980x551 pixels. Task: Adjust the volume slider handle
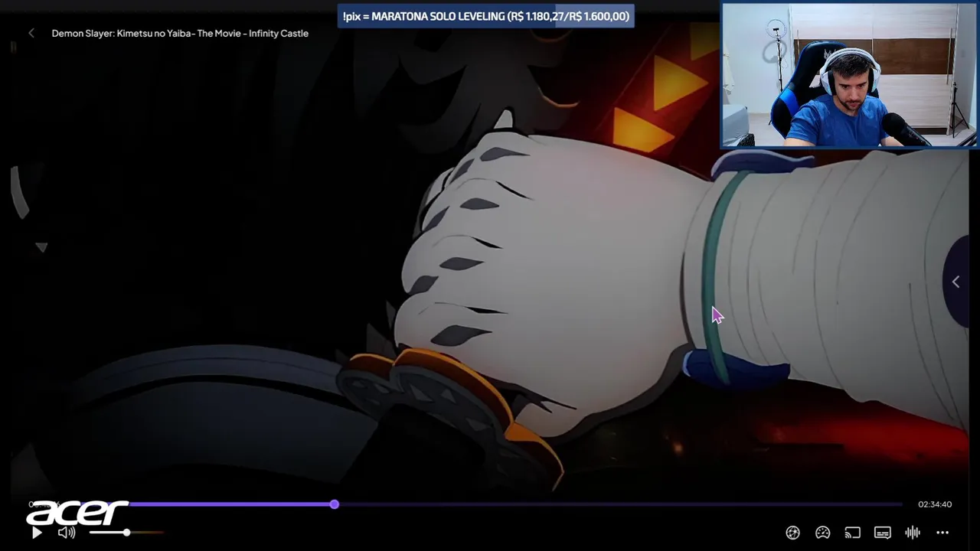(x=126, y=533)
